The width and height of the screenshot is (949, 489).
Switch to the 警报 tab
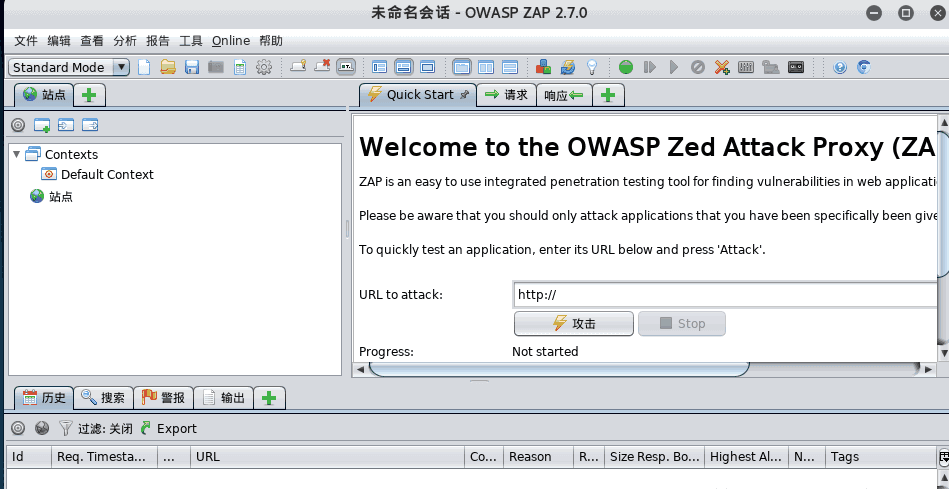[163, 398]
